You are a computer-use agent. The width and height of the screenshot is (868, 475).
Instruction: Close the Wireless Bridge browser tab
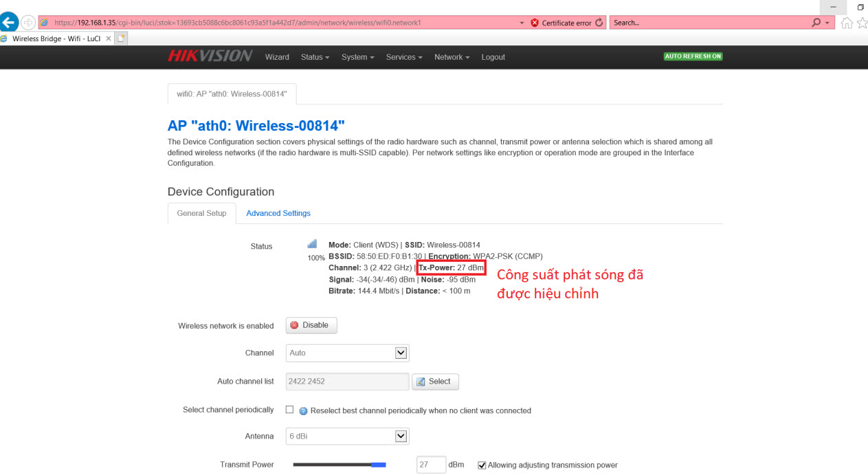click(x=109, y=38)
